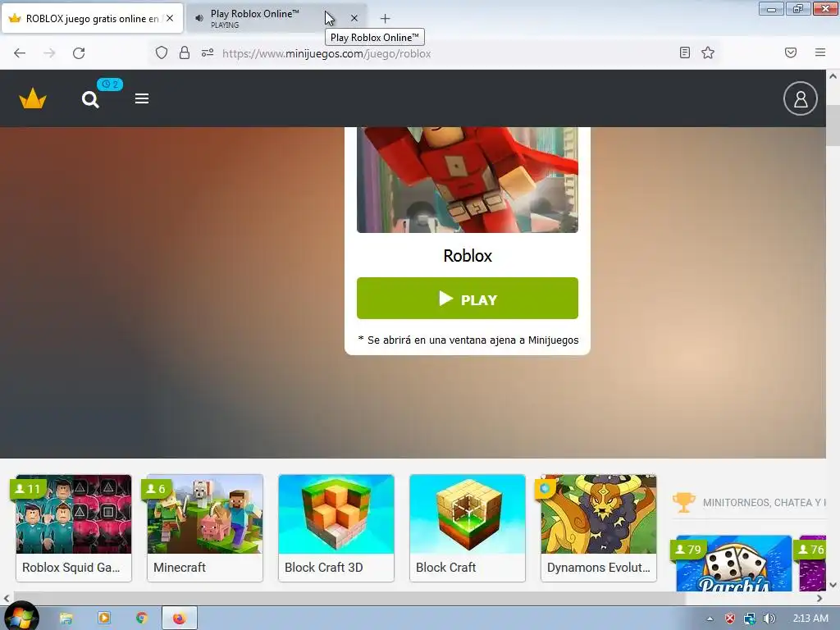Click the taskbar clock showing 2:13 AM

coord(810,619)
